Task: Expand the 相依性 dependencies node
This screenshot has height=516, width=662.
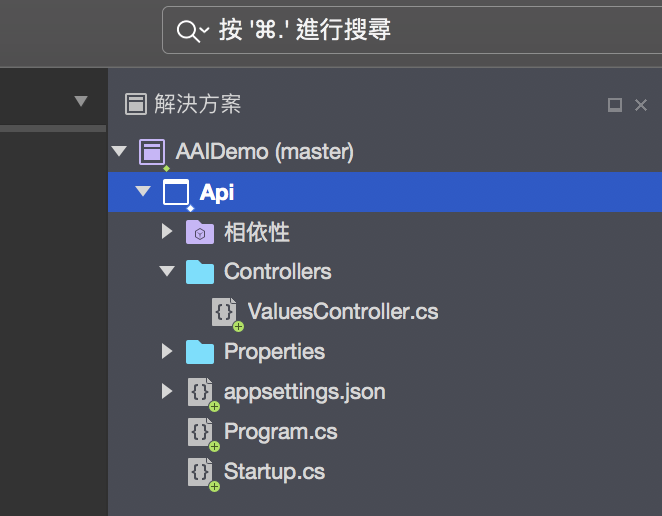Action: 167,231
